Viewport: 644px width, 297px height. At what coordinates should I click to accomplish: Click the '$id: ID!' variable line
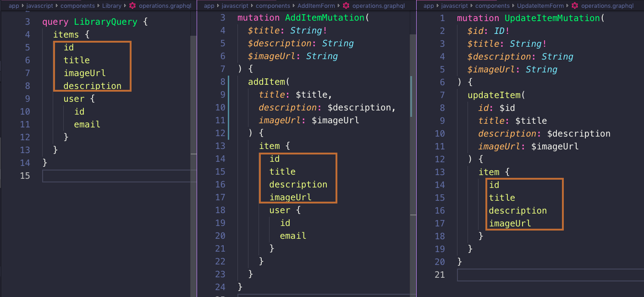coord(489,31)
